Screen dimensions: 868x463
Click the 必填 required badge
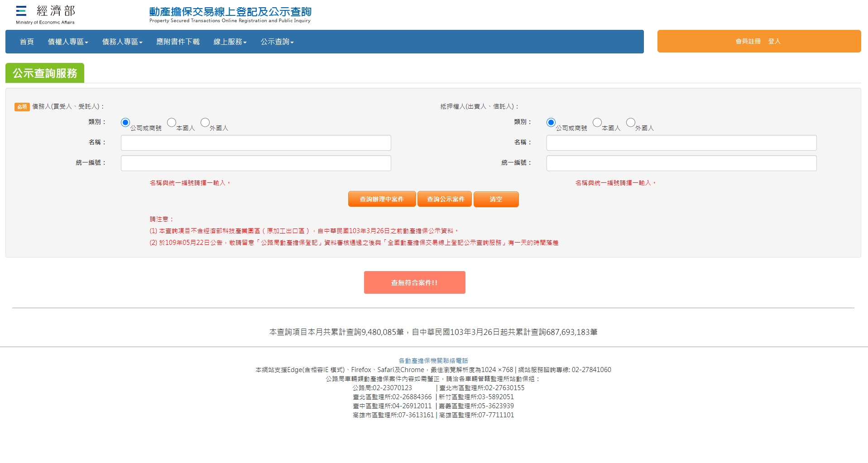click(22, 107)
